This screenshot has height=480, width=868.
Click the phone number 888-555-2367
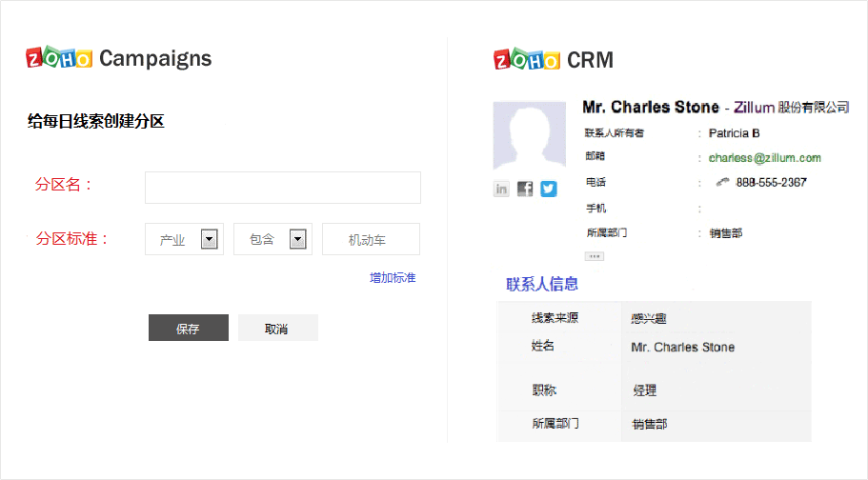tap(771, 182)
